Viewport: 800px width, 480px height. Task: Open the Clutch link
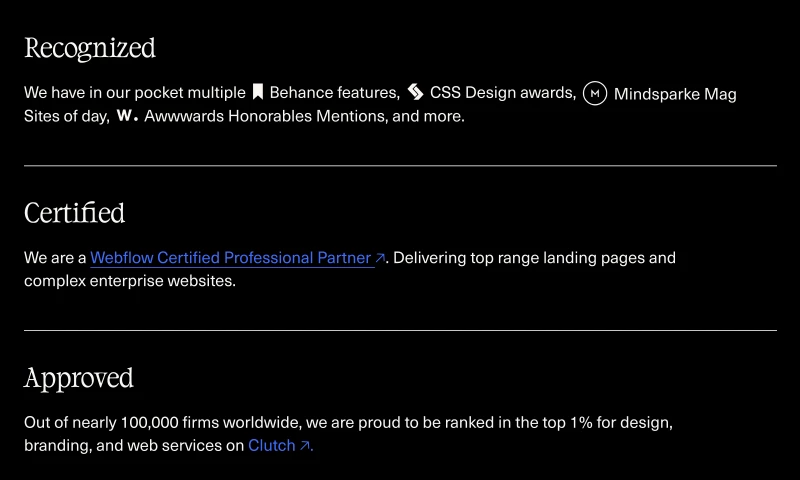tap(271, 446)
